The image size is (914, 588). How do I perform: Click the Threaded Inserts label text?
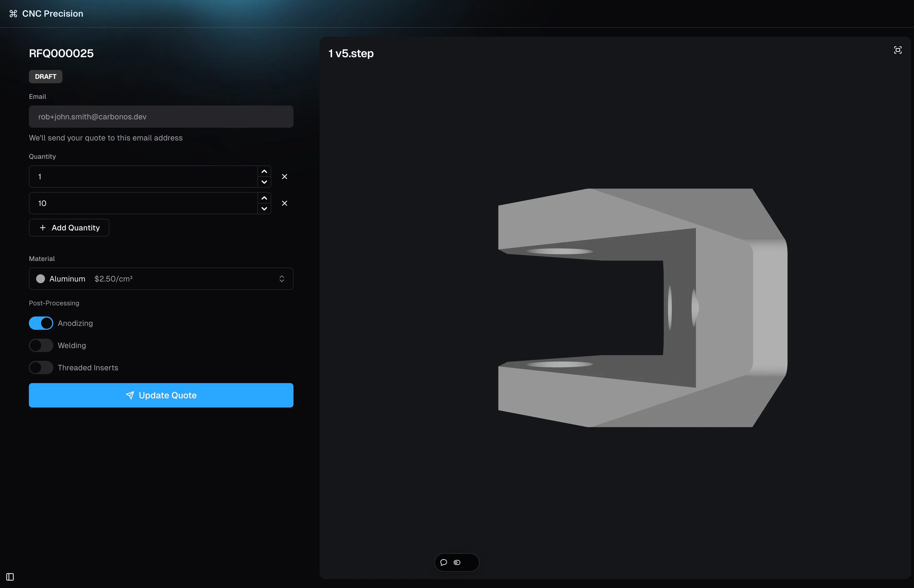[x=88, y=367]
